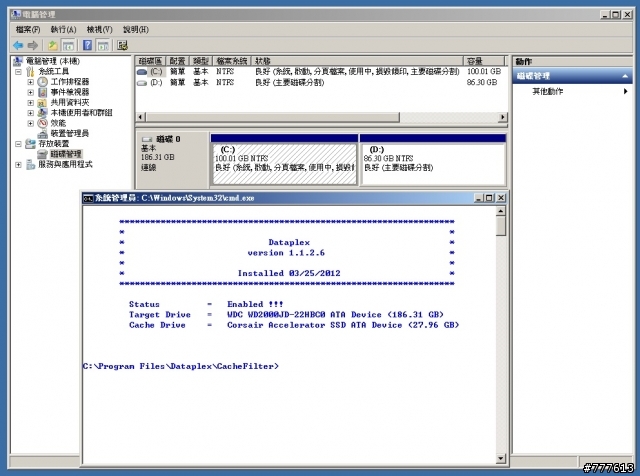Select 磁碟管理 under 存放裝置

pyautogui.click(x=65, y=154)
